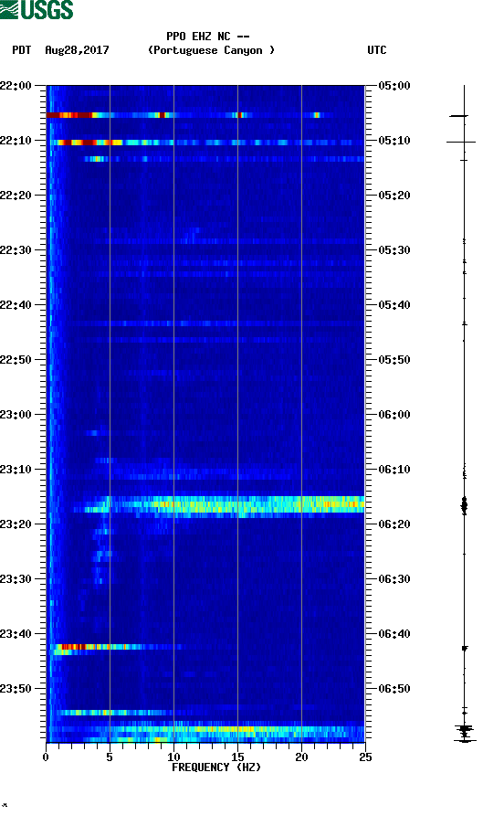Select the station title PPO EHZ NC --
Image resolution: width=504 pixels, height=815 pixels.
coord(208,37)
